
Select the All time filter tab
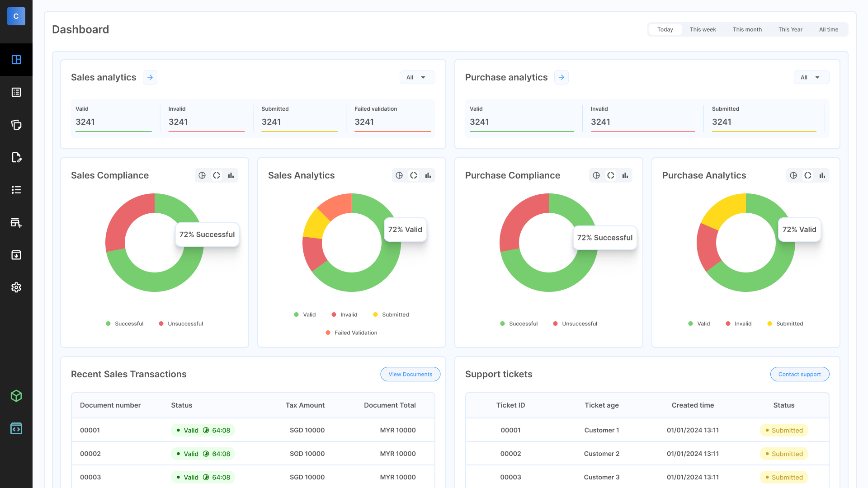coord(828,29)
